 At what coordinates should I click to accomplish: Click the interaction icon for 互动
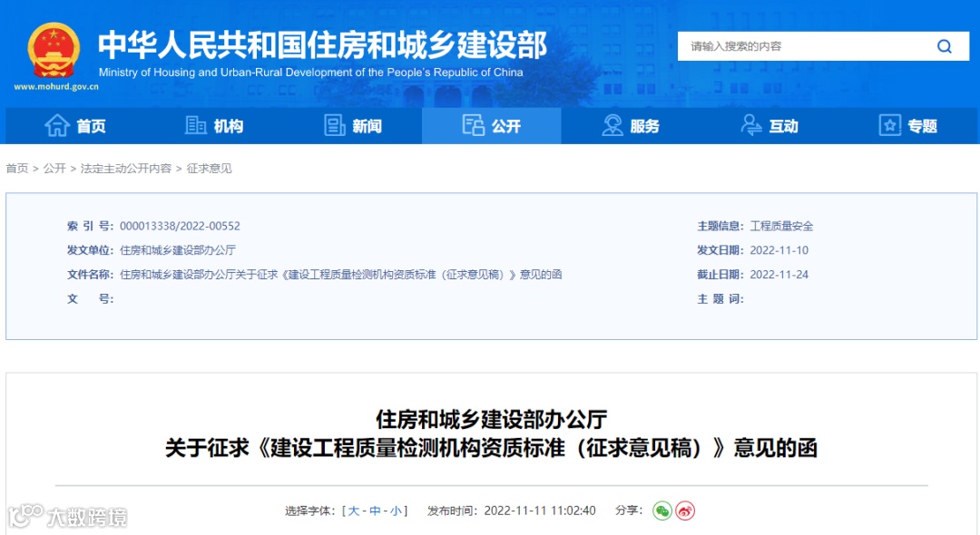(x=750, y=125)
